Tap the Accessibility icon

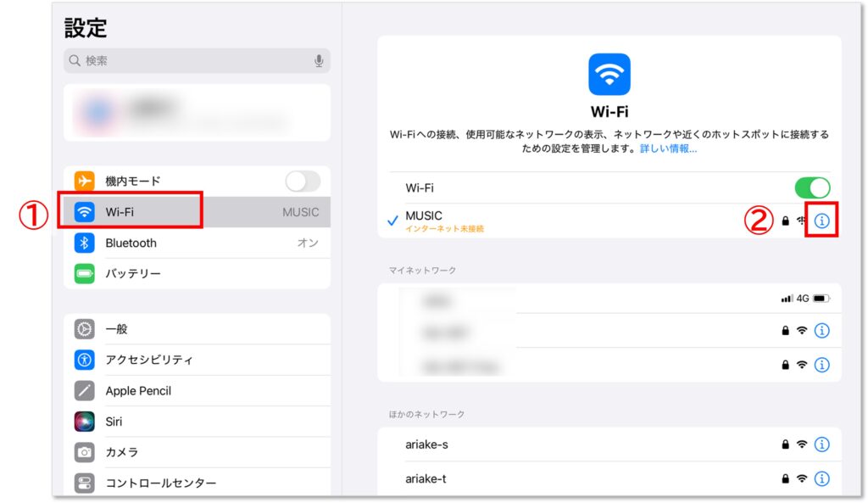click(x=84, y=360)
